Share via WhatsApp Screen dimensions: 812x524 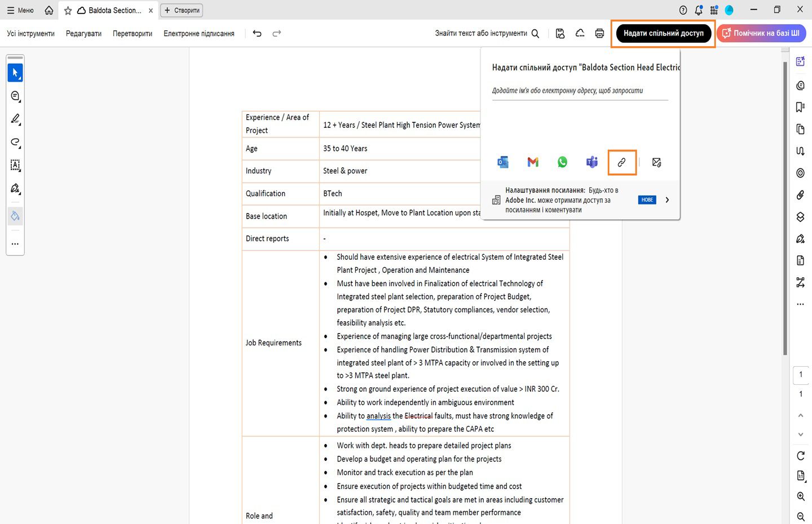(563, 162)
